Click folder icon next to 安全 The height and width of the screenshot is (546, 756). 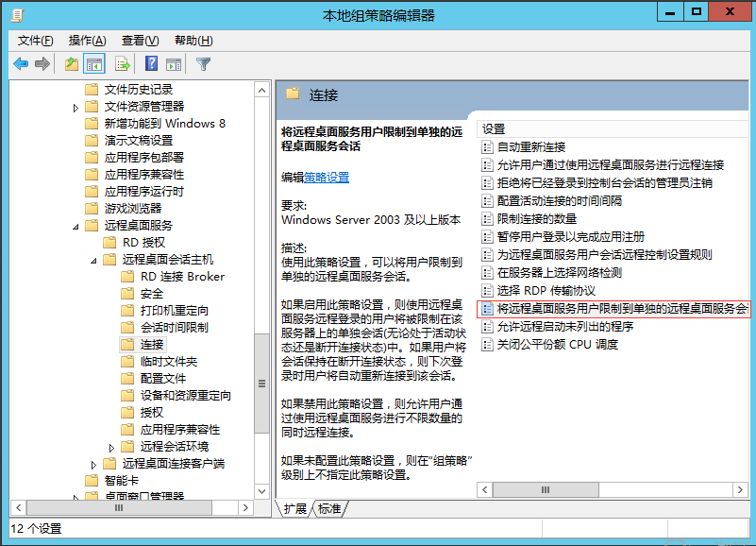coord(127,294)
